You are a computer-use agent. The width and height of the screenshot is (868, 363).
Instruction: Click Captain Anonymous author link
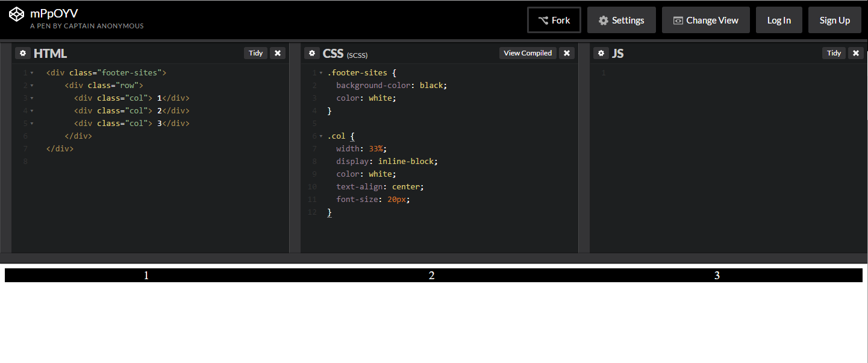pyautogui.click(x=104, y=26)
